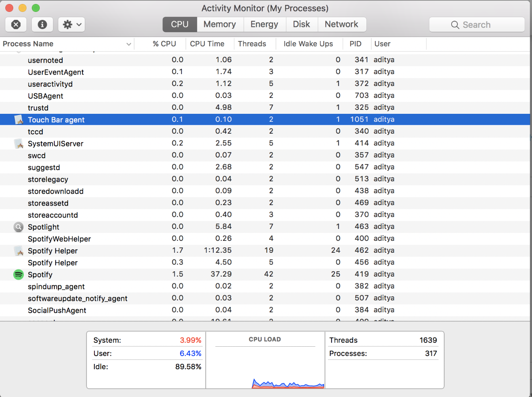
Task: Select the CPU tab
Action: [180, 24]
